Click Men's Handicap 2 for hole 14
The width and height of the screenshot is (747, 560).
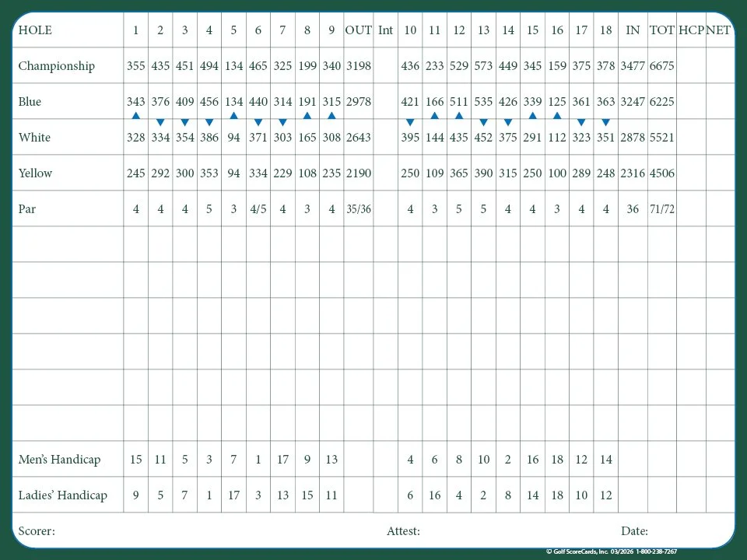508,460
